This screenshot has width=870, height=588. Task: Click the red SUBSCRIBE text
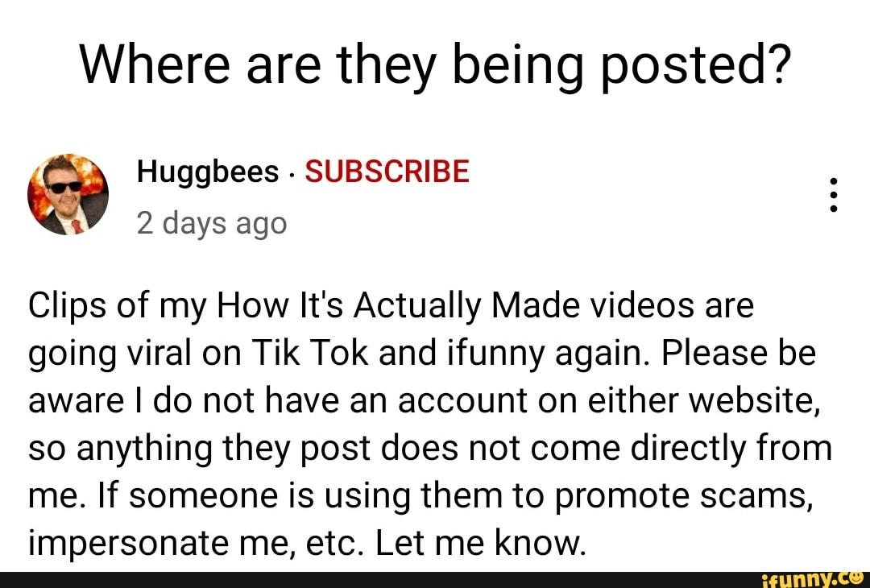tap(387, 171)
